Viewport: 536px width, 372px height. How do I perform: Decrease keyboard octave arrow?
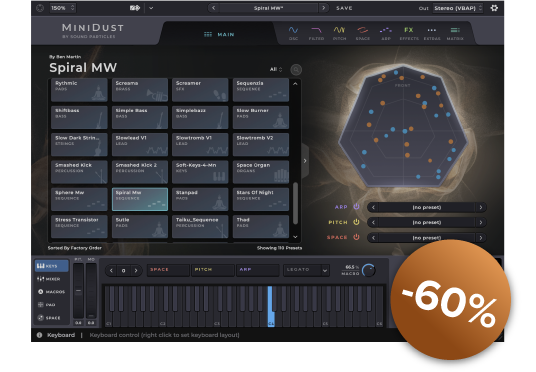[x=111, y=270]
